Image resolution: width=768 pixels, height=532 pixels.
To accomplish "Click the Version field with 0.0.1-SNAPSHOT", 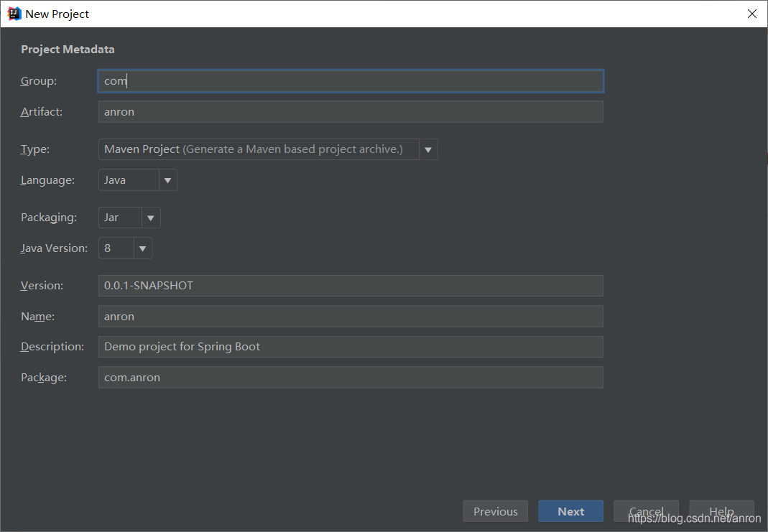I will click(351, 286).
